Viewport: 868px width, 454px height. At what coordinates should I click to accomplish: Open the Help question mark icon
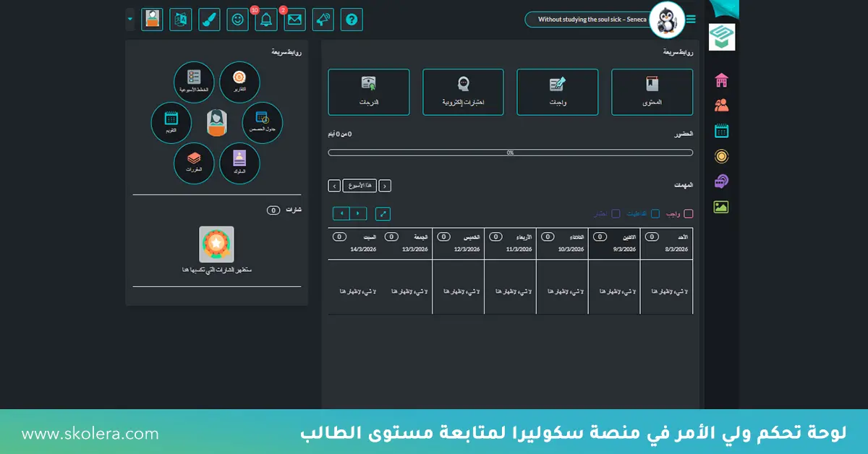coord(352,20)
